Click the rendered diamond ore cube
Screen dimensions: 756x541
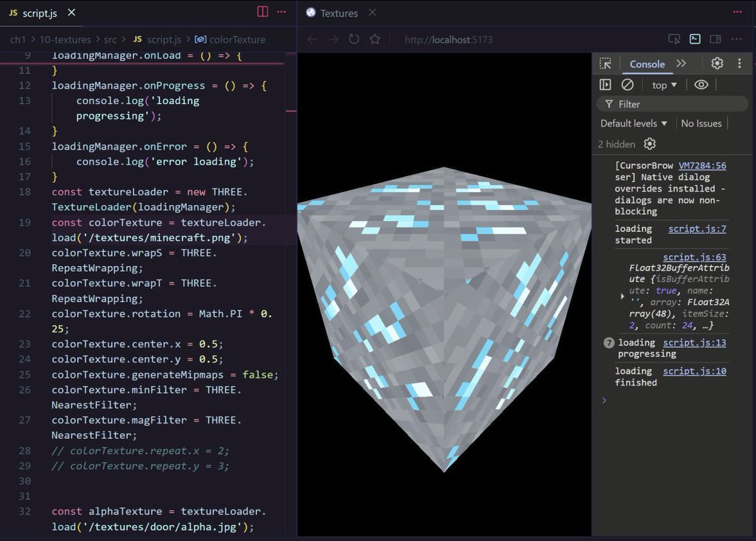(444, 318)
